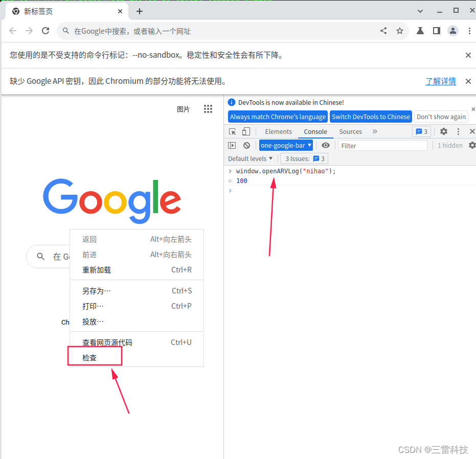Clear the console with the block icon

pos(246,145)
